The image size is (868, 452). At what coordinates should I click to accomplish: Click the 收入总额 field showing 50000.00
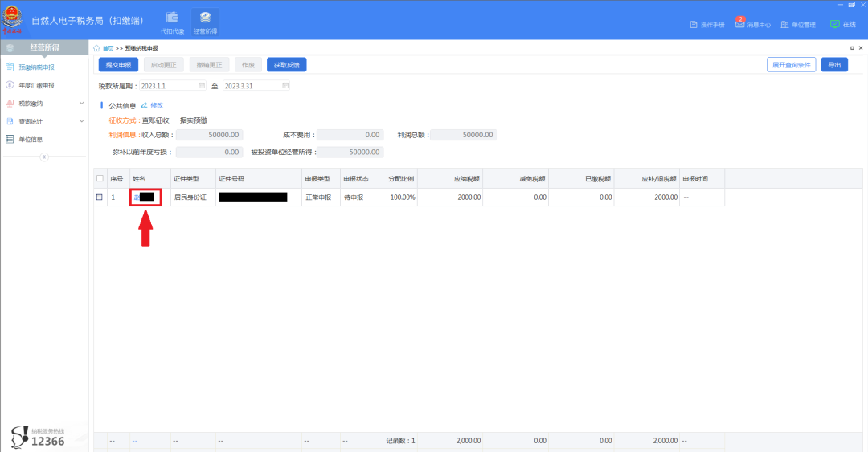[209, 135]
